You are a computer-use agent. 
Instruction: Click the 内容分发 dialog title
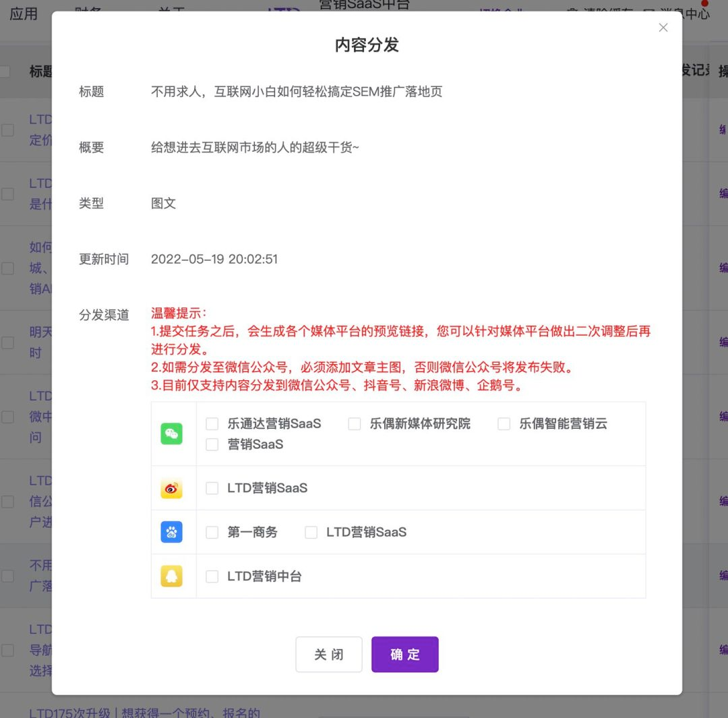pyautogui.click(x=367, y=45)
